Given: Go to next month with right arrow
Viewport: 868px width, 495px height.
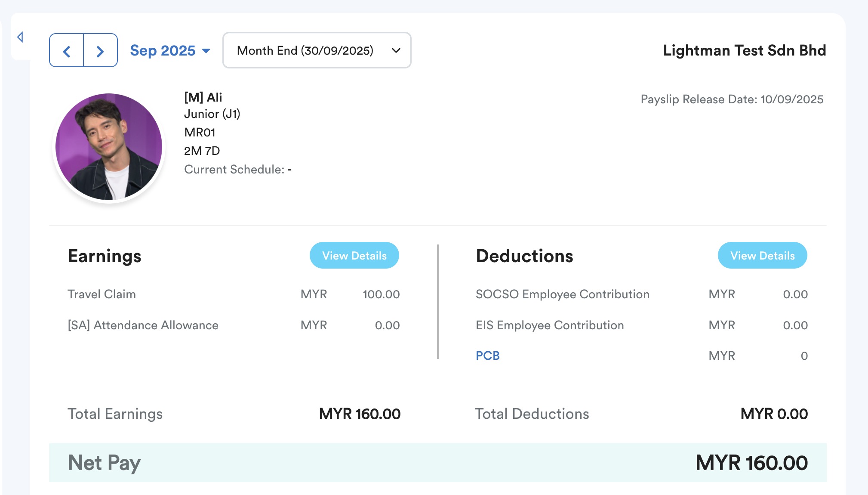Looking at the screenshot, I should 100,51.
